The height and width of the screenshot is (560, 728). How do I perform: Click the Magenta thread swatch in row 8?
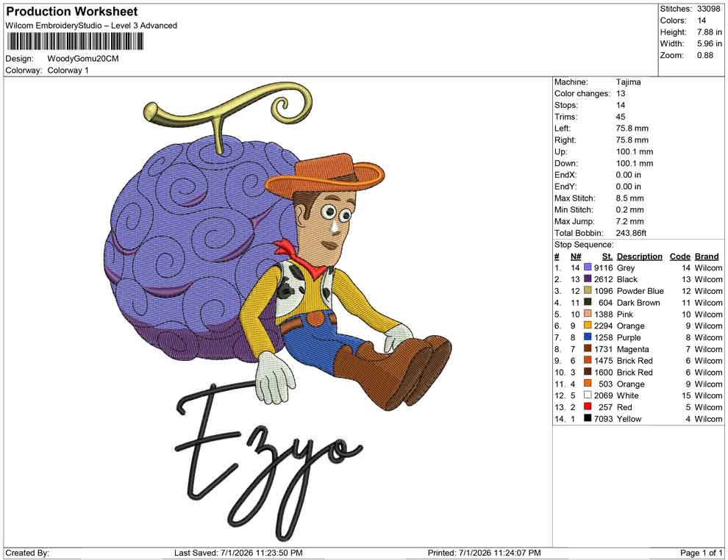(588, 348)
